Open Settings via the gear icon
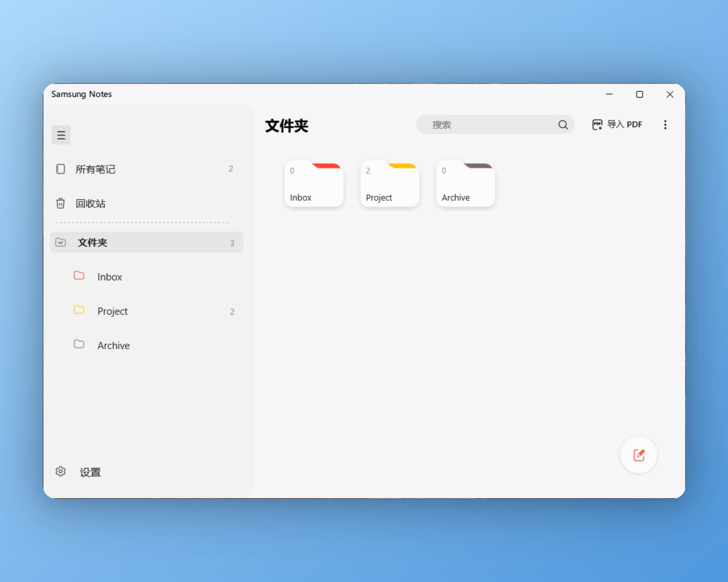Screen dimensions: 728x582 60,472
